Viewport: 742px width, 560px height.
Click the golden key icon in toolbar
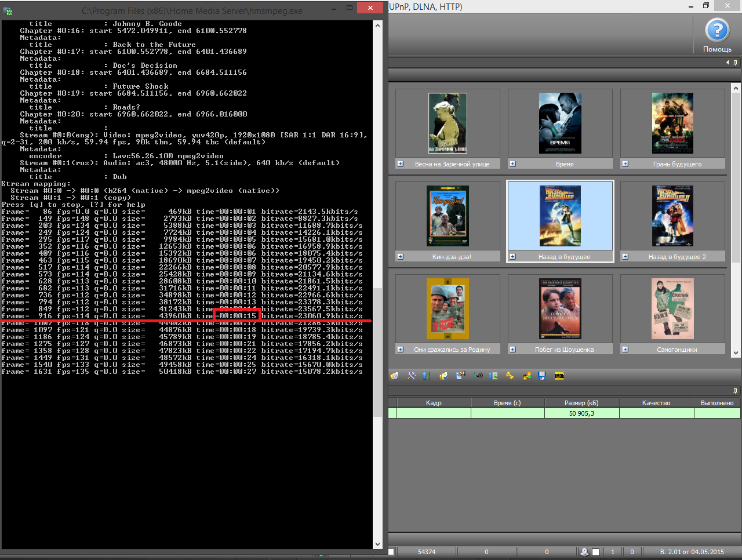pos(510,376)
